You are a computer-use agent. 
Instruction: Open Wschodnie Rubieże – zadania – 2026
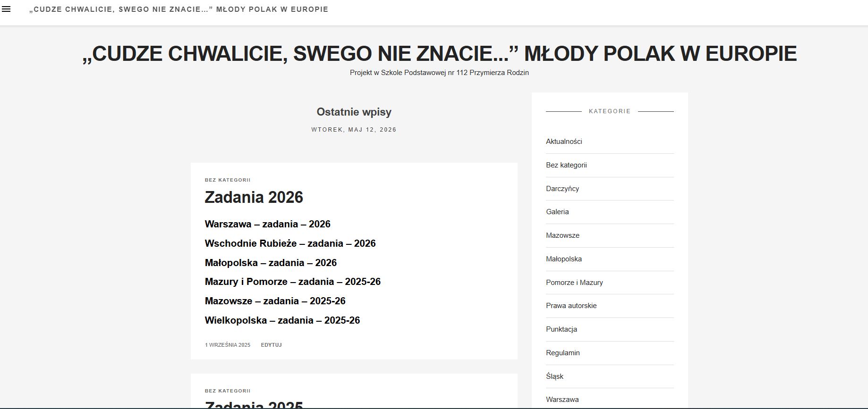tap(290, 243)
